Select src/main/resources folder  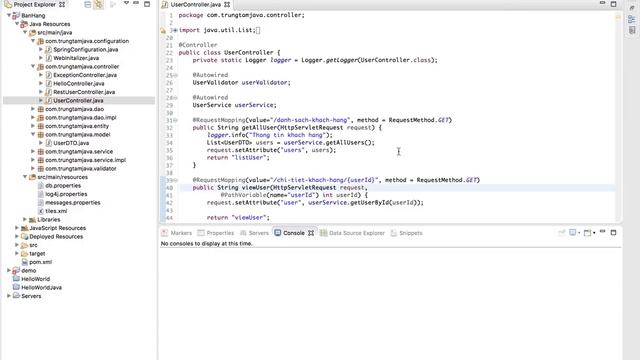[x=62, y=177]
